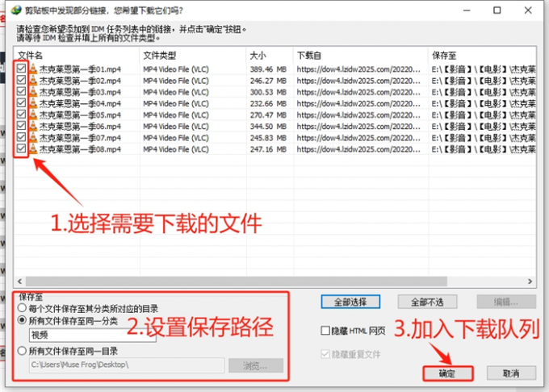Maximize the IDM dialog window
Image resolution: width=549 pixels, height=392 pixels.
(497, 10)
